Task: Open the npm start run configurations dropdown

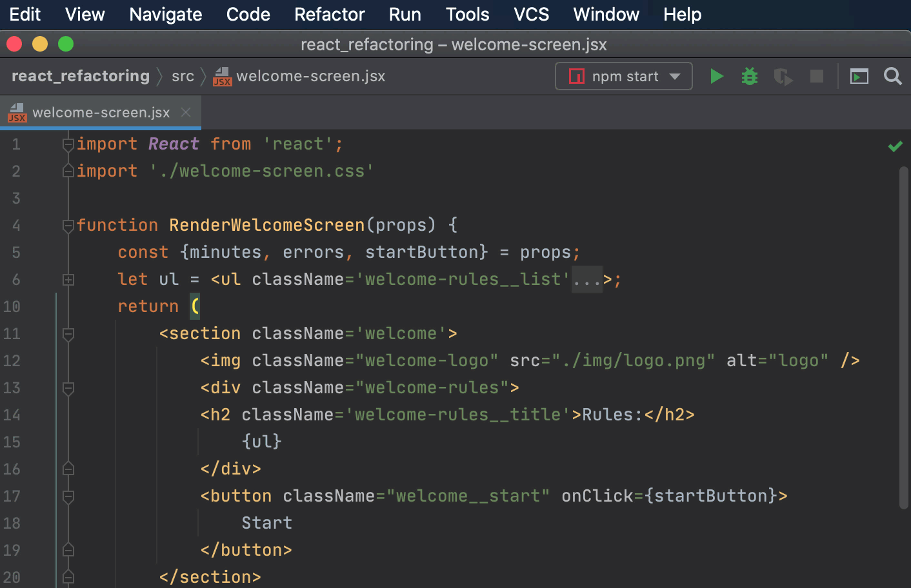Action: pos(676,76)
